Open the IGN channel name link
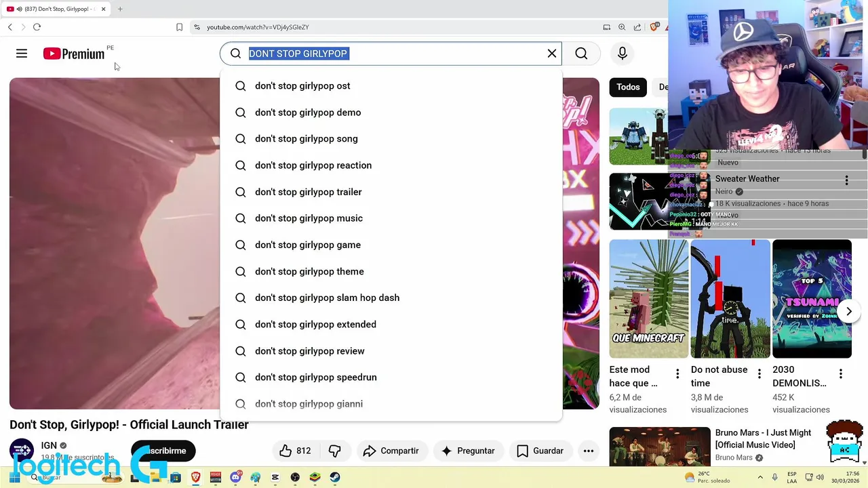The image size is (868, 488). coord(49,445)
